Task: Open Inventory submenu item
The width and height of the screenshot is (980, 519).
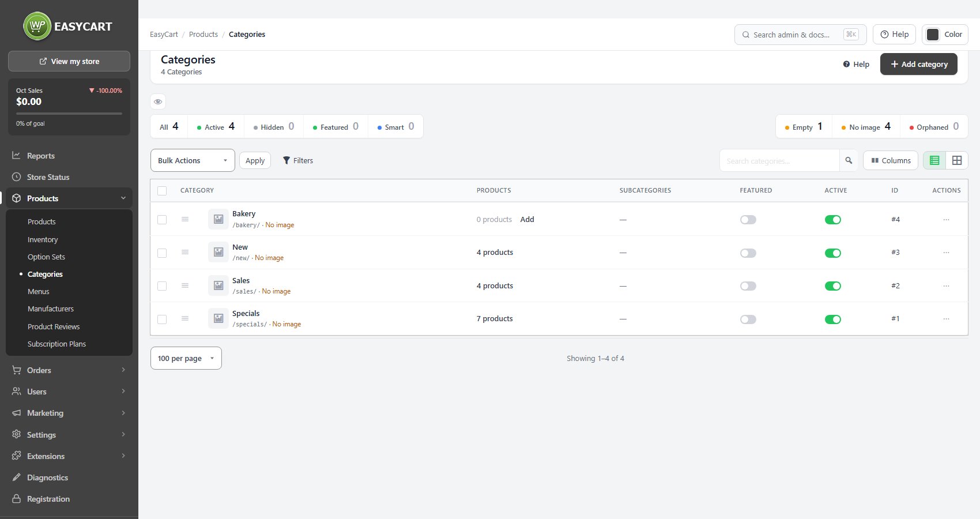Action: click(43, 239)
